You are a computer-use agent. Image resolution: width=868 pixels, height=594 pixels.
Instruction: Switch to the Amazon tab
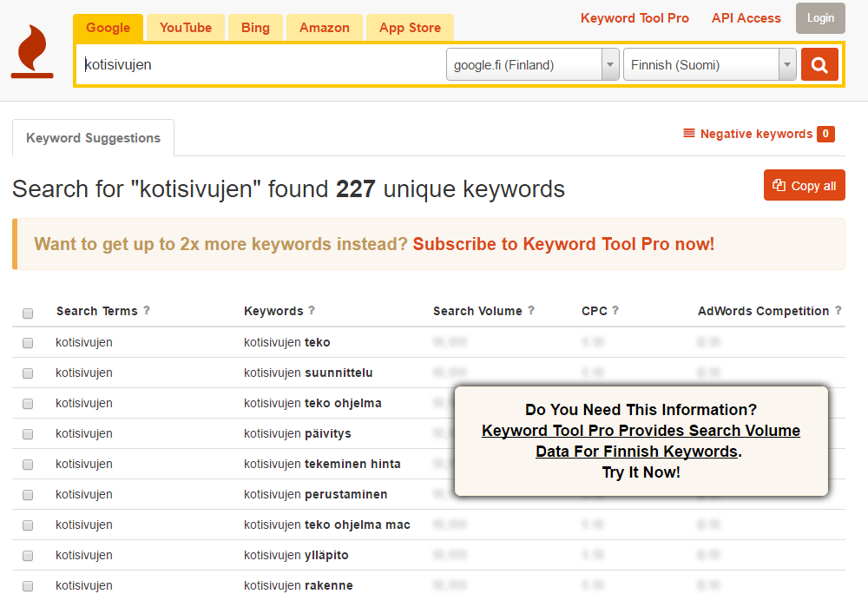click(325, 28)
